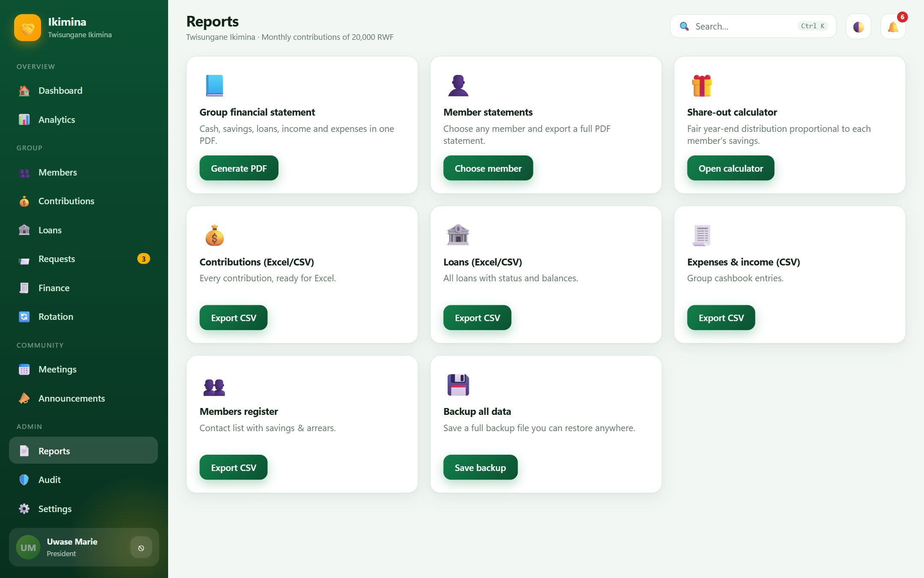924x578 pixels.
Task: Click the 'Uwase Marie' name text
Action: [x=72, y=542]
